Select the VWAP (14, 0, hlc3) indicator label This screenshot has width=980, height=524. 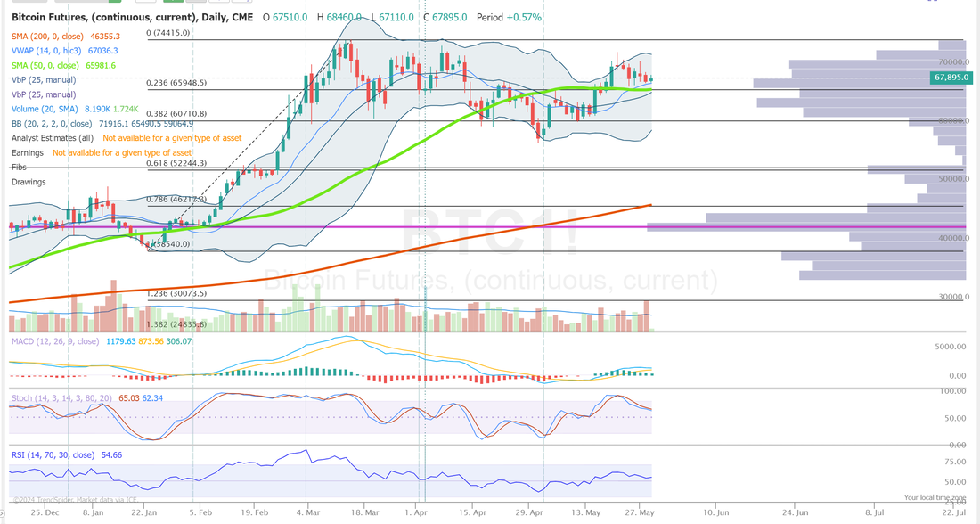pos(47,51)
